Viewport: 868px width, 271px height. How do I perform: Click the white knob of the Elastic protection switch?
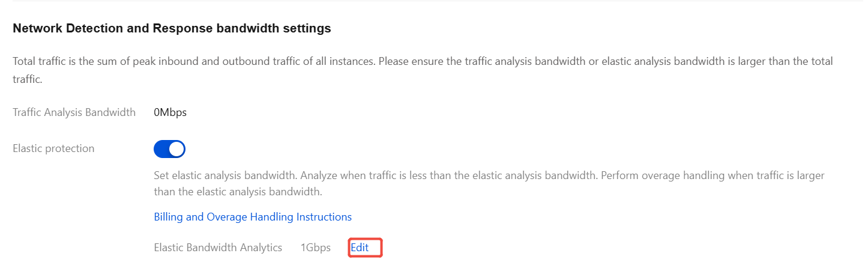pyautogui.click(x=176, y=149)
